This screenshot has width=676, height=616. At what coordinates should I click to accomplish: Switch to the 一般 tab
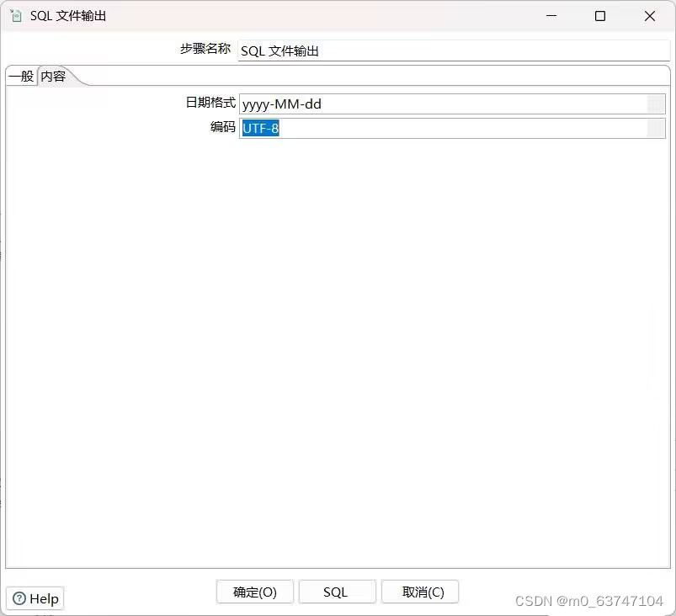pos(21,77)
